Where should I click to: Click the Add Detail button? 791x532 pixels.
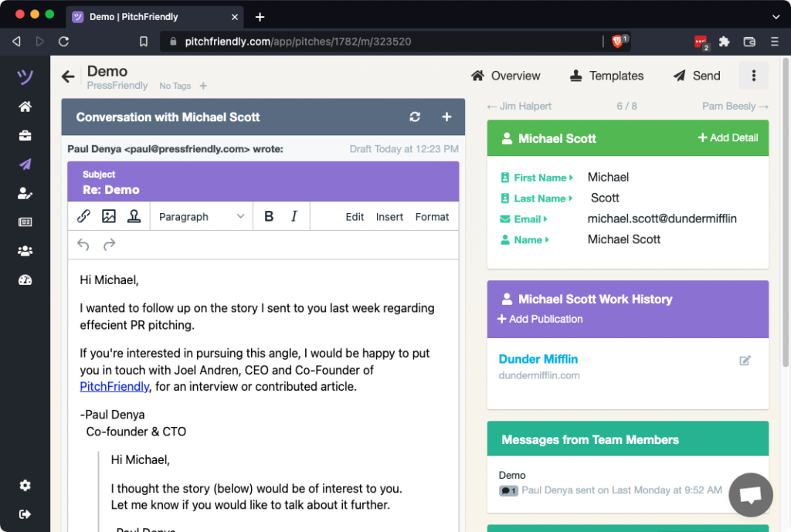pos(728,138)
